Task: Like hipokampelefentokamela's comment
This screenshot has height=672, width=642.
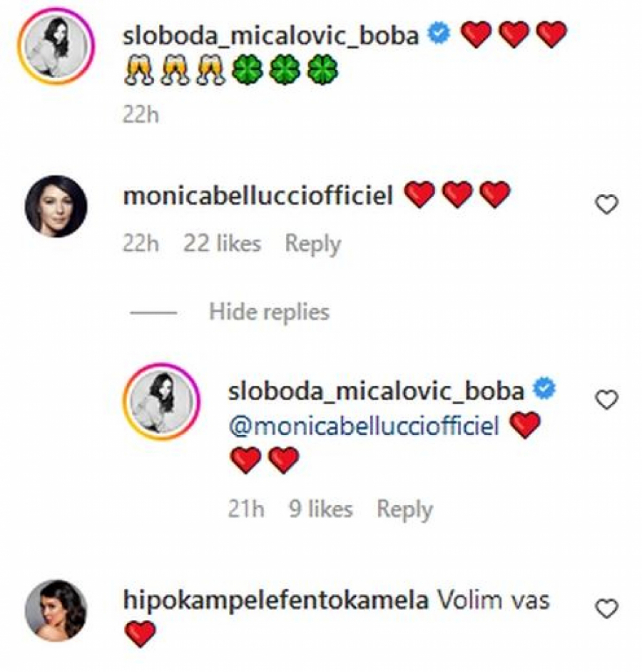Action: pos(606,609)
